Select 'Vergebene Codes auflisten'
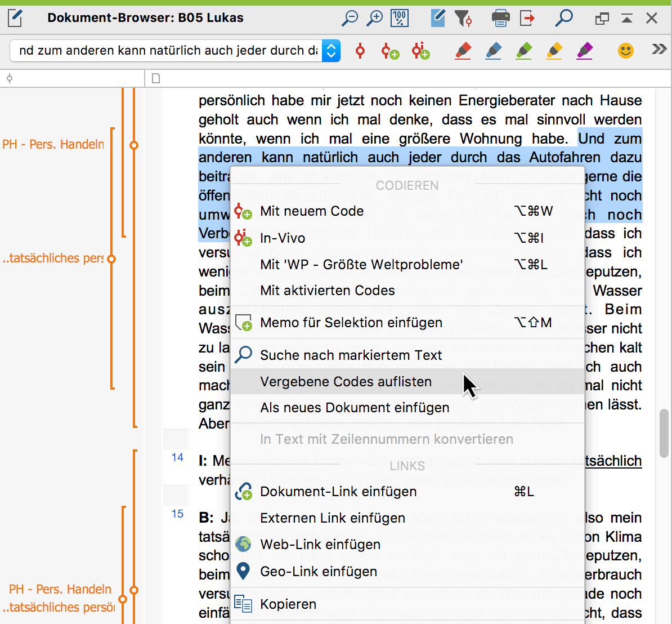Image resolution: width=672 pixels, height=624 pixels. pyautogui.click(x=407, y=381)
